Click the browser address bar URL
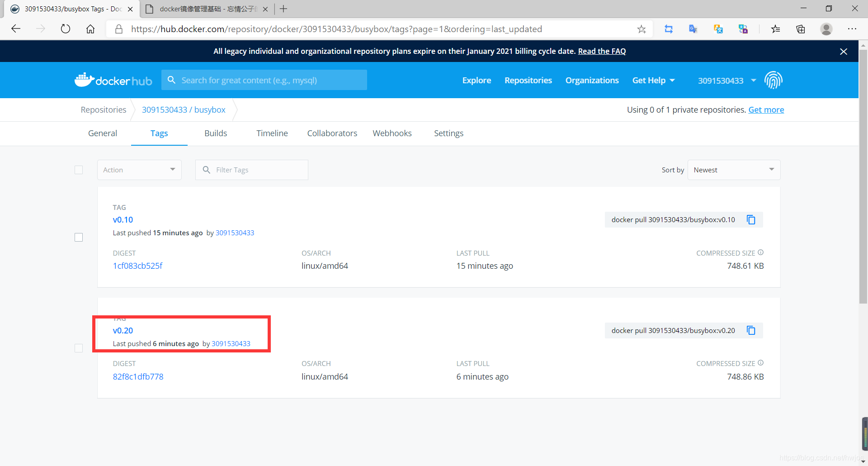The image size is (868, 466). [x=336, y=29]
